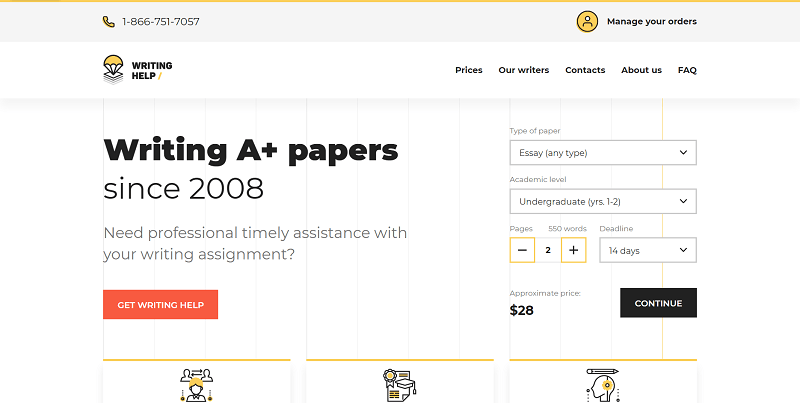This screenshot has height=403, width=800.
Task: Click the user account avatar icon
Action: point(587,21)
